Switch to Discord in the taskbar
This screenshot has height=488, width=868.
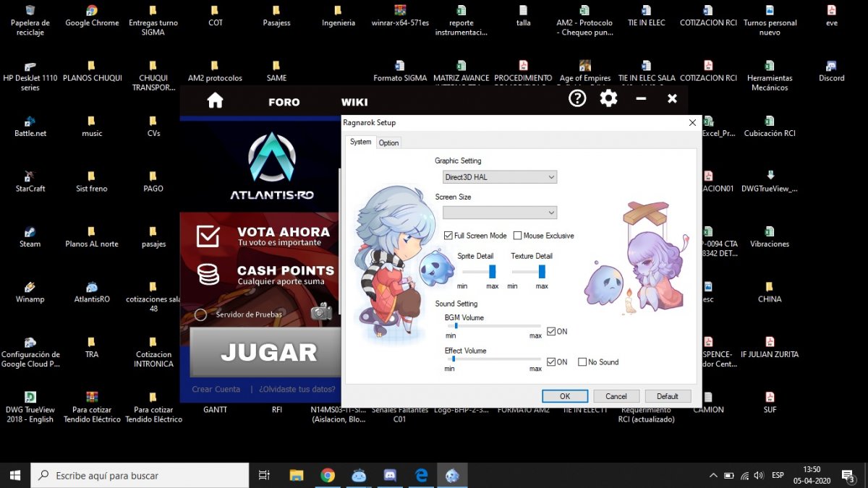tap(391, 475)
